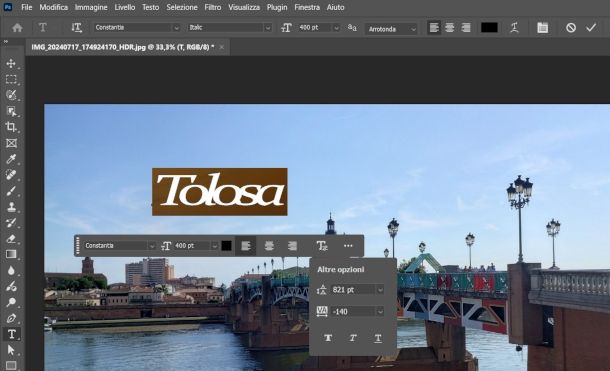Select the Object Selection tool
The height and width of the screenshot is (371, 610).
pos(11,111)
